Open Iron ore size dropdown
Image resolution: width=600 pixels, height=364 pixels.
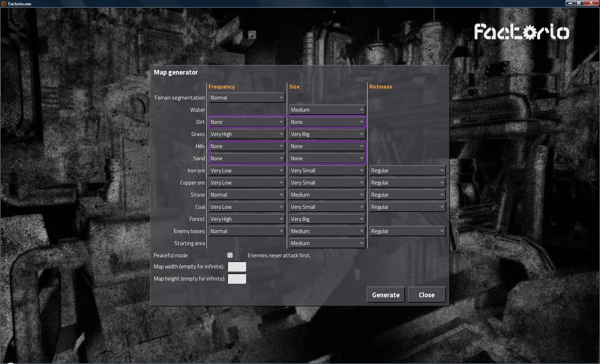pos(327,171)
